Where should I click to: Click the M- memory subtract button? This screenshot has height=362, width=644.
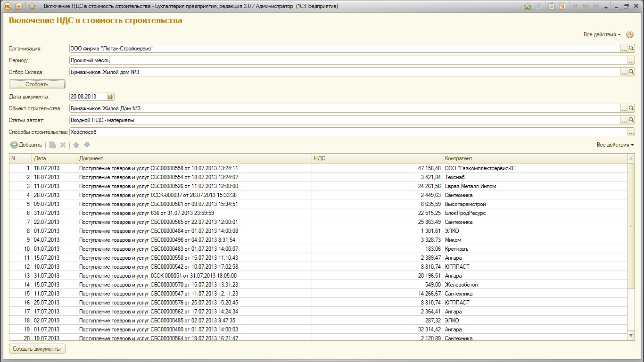coord(596,7)
